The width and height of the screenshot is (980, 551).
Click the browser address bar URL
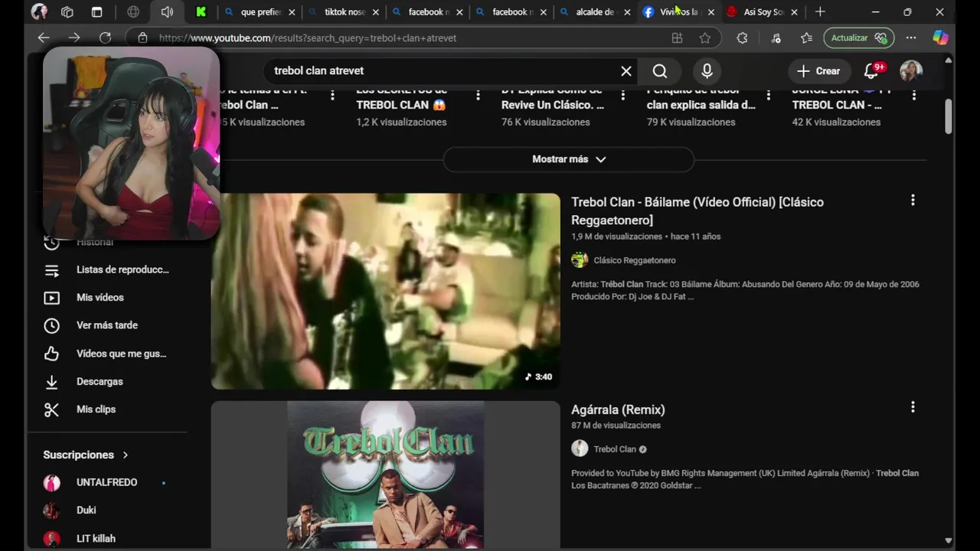click(x=308, y=37)
